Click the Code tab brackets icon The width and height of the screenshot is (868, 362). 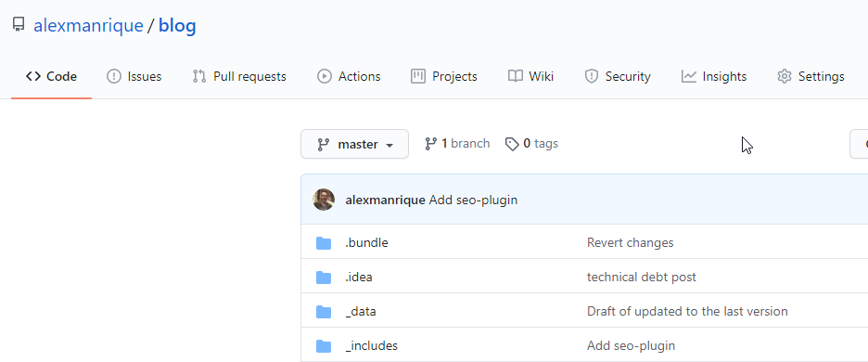click(33, 76)
